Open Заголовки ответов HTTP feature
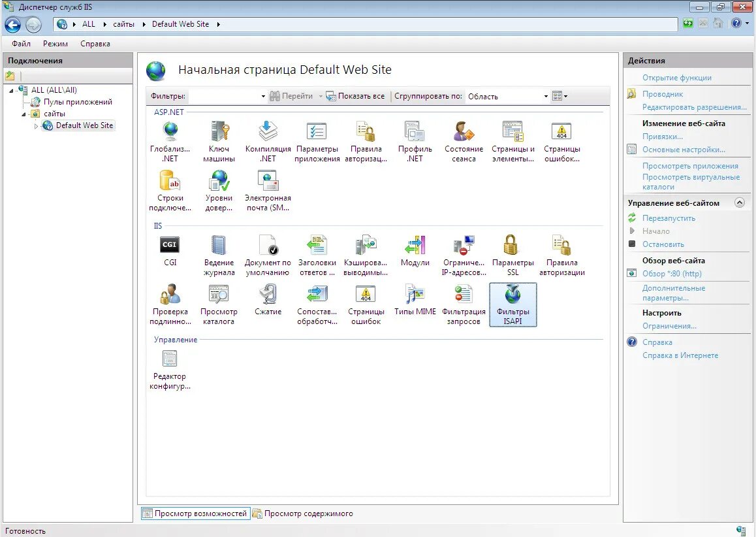 pyautogui.click(x=317, y=255)
